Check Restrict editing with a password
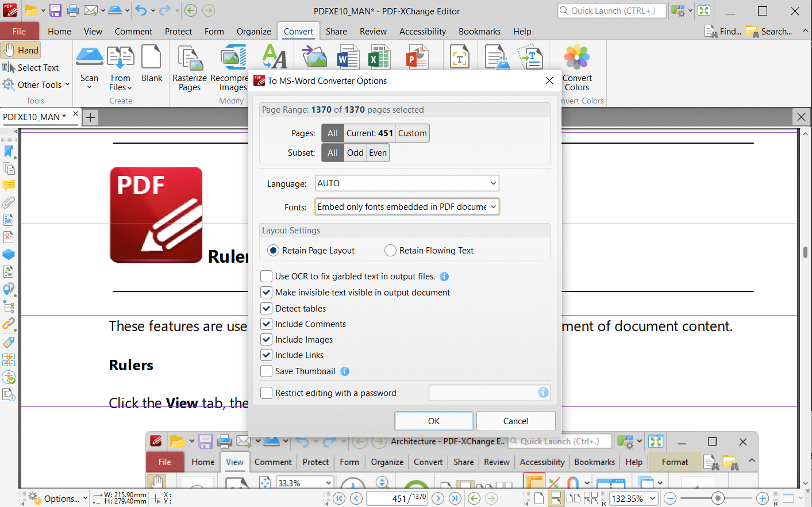The height and width of the screenshot is (507, 812). 267,393
